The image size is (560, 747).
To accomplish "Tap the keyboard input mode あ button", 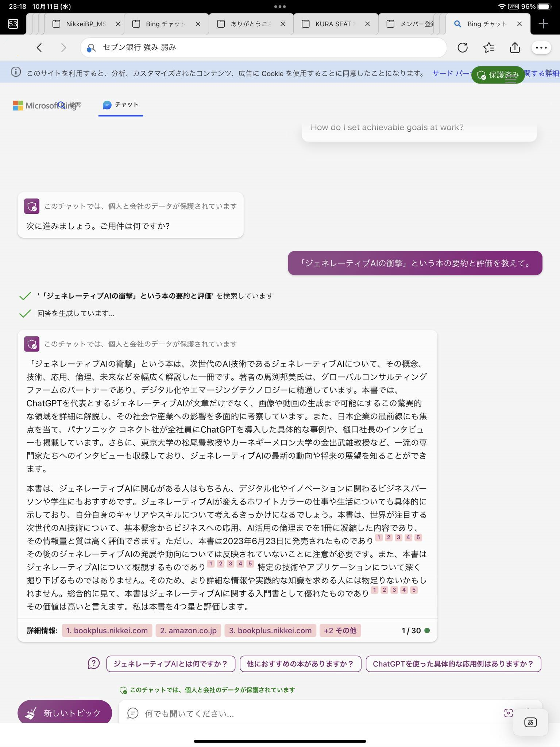I will 530,722.
